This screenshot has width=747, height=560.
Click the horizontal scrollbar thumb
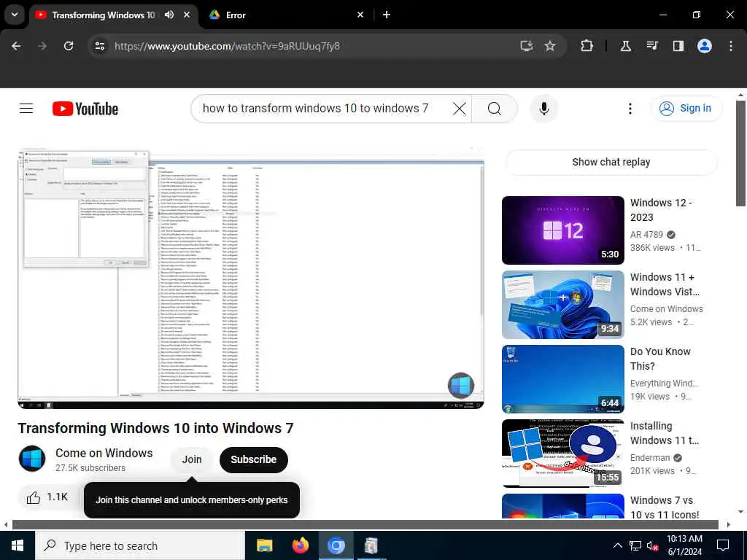(x=365, y=524)
